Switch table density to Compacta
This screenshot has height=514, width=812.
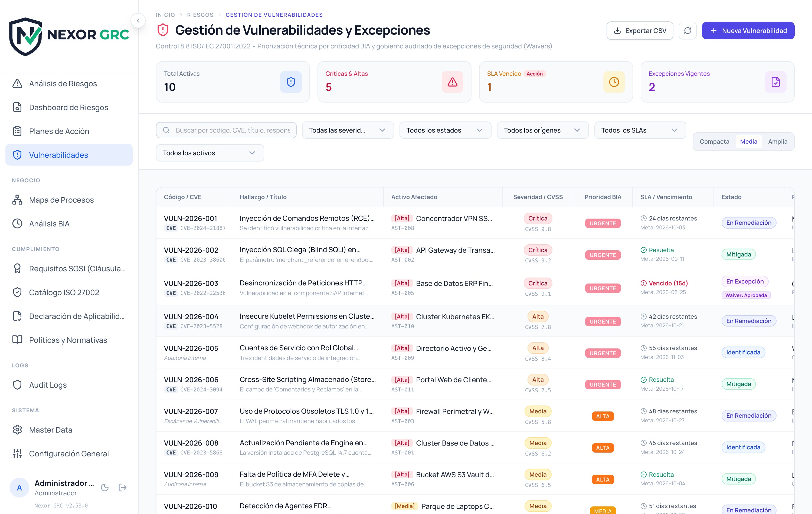click(x=714, y=141)
